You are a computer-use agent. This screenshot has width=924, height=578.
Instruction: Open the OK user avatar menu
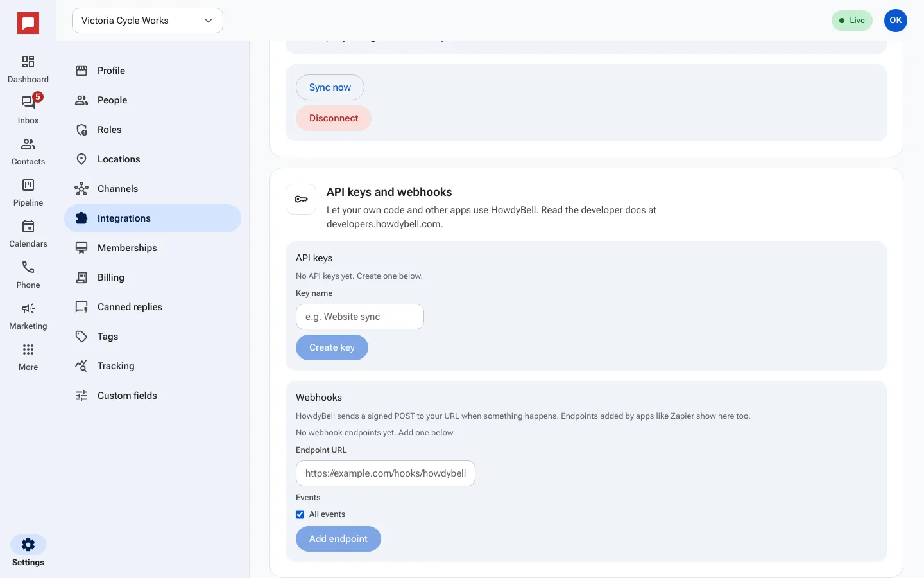[x=896, y=21]
